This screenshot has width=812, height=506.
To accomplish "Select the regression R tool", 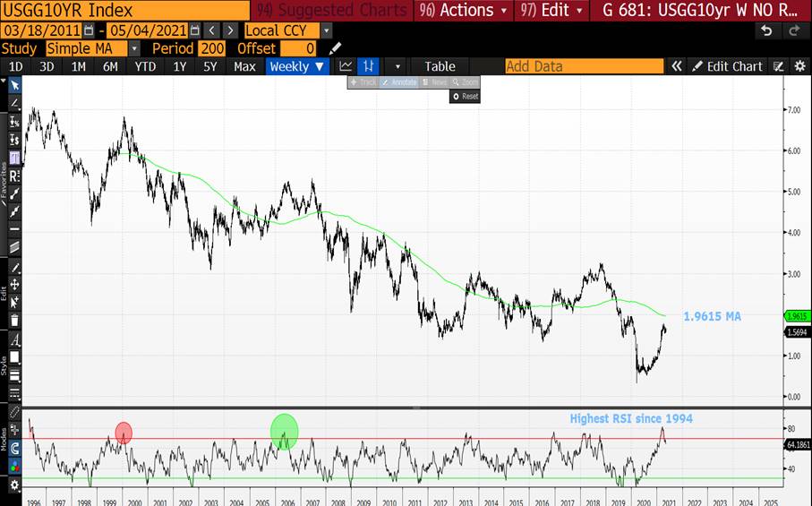I will tap(14, 176).
